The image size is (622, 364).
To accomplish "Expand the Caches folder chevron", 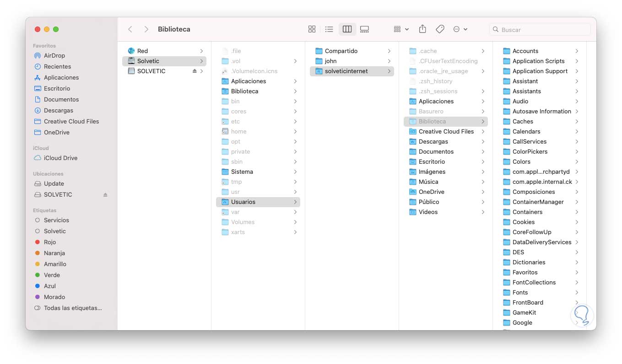I will pos(577,121).
